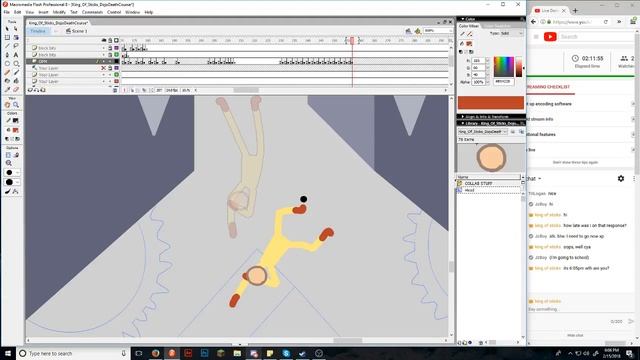The height and width of the screenshot is (360, 640).
Task: Select the Selection arrow tool
Action: 7,29
